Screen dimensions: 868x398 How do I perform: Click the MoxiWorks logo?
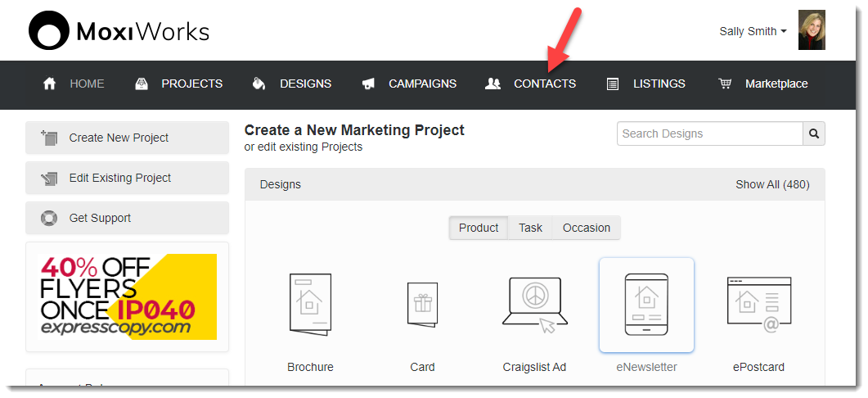119,31
